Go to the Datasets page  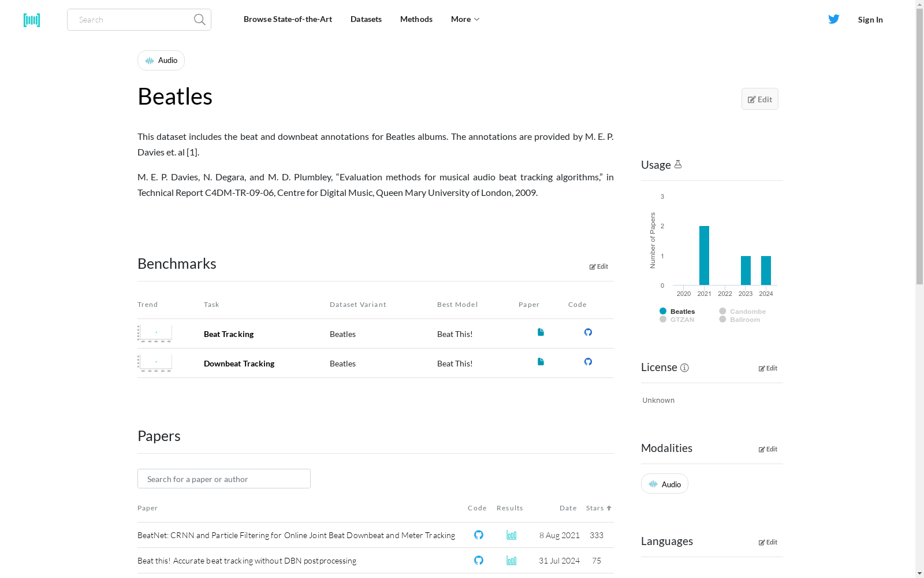click(366, 19)
